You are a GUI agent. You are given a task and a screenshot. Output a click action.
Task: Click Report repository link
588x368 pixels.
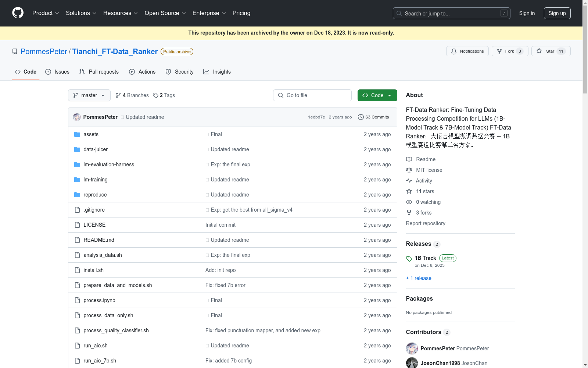coord(426,223)
